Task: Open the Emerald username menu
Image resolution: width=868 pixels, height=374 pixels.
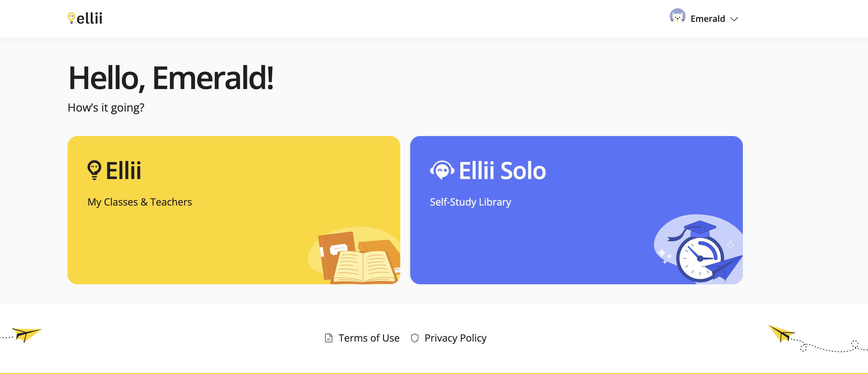Action: pos(708,19)
